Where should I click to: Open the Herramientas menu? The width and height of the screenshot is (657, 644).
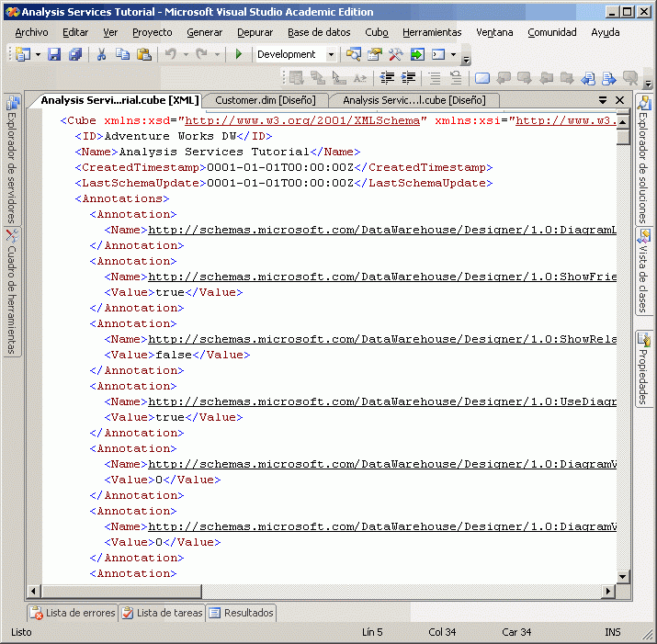[x=432, y=32]
